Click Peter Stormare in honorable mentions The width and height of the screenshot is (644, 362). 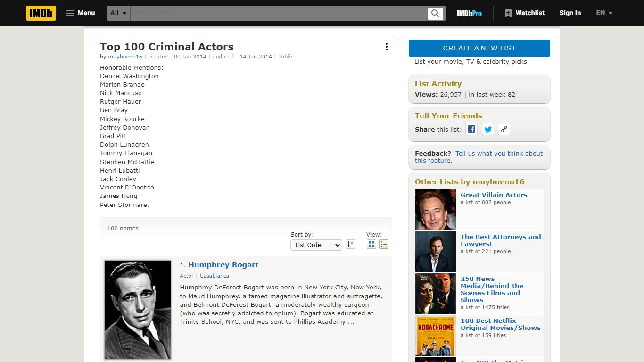[x=124, y=205]
